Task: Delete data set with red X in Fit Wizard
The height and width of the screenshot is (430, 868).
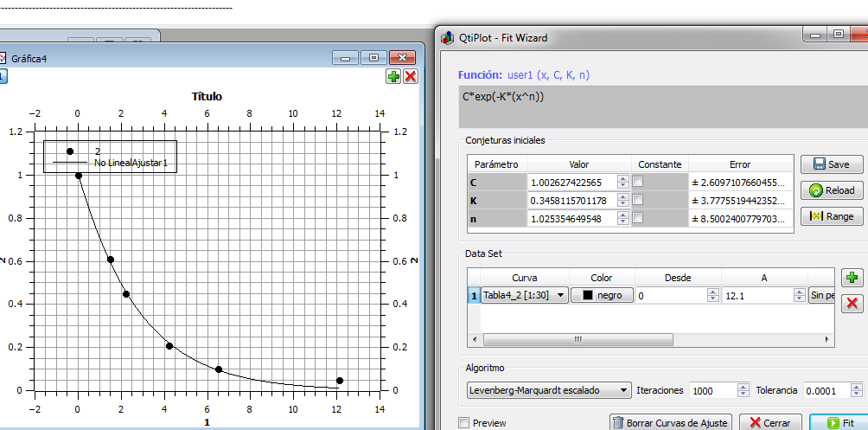Action: coord(852,303)
